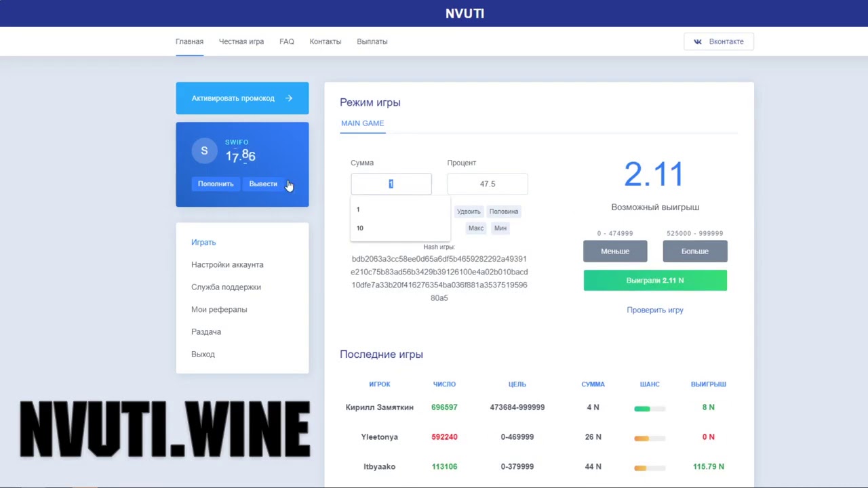
Task: Click the Проверить игру link
Action: point(655,310)
